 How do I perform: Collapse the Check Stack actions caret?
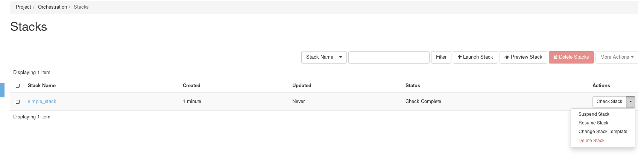(x=630, y=101)
